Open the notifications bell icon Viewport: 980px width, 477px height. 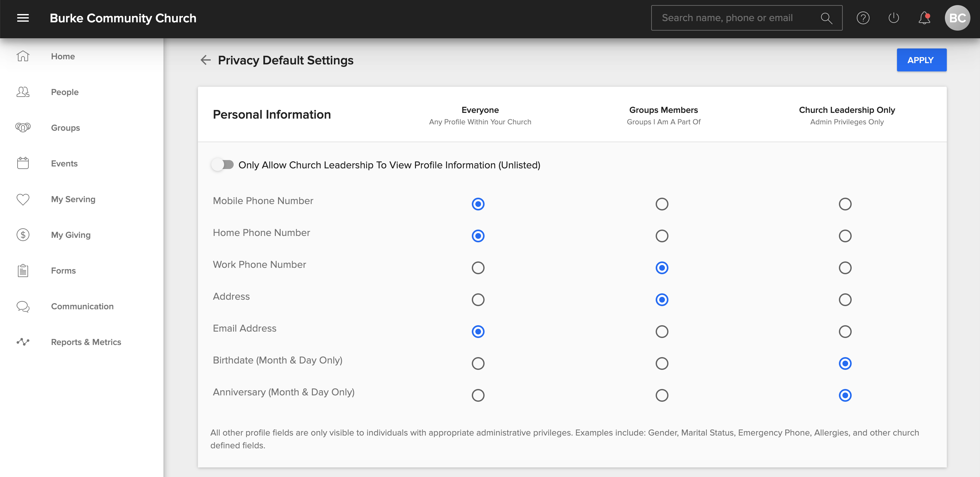coord(924,18)
